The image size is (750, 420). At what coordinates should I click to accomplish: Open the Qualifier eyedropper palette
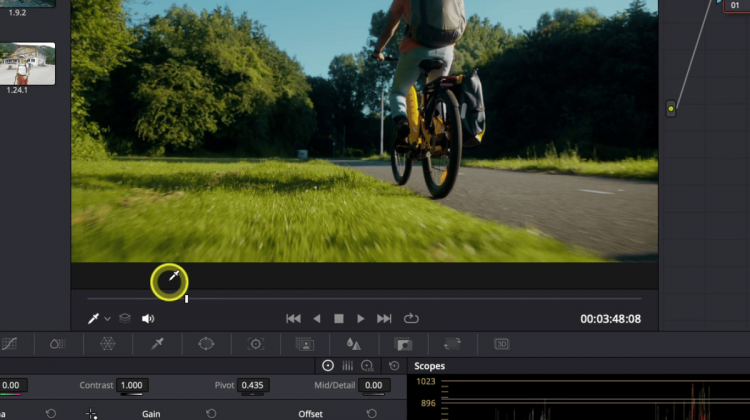(x=157, y=343)
